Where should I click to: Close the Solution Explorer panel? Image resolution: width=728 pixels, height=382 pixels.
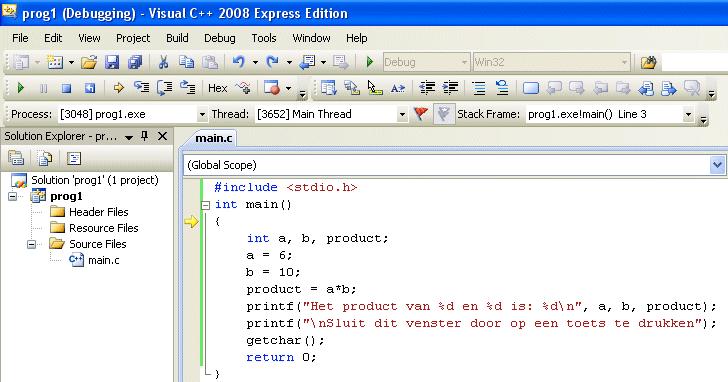(162, 136)
